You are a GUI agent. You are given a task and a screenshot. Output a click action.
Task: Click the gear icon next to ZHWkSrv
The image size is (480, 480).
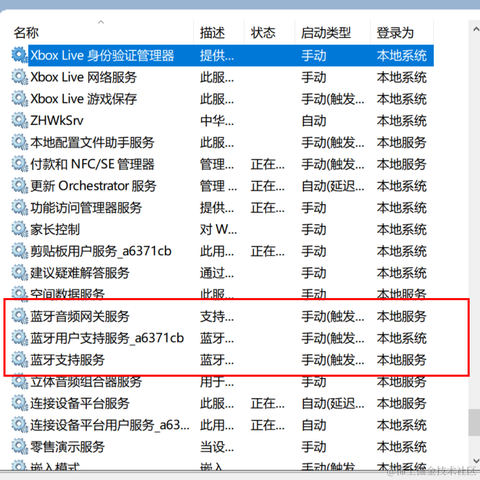pos(20,120)
